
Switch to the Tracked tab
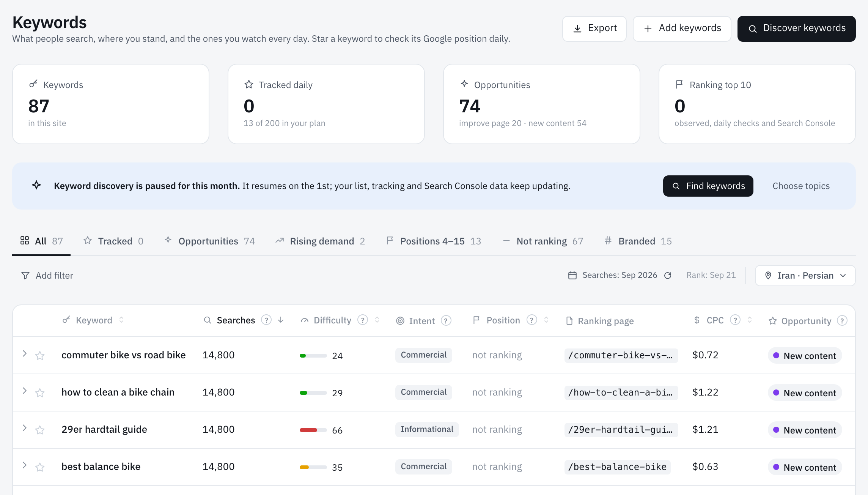pos(113,241)
